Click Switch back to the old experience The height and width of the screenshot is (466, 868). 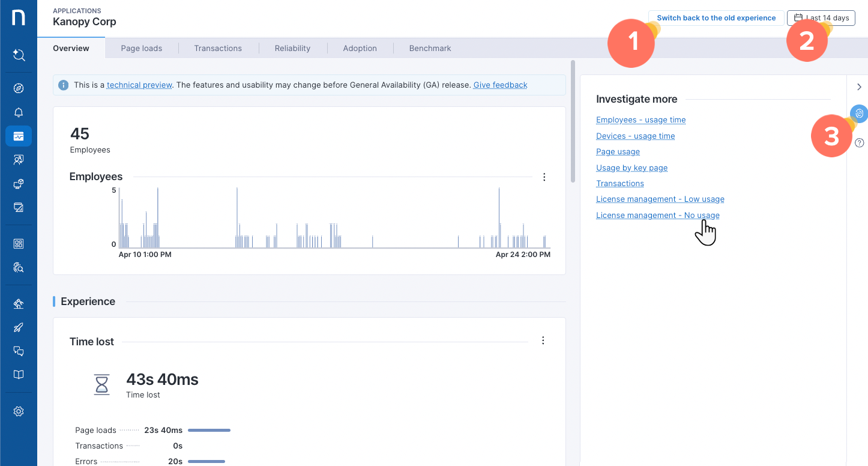pos(716,18)
